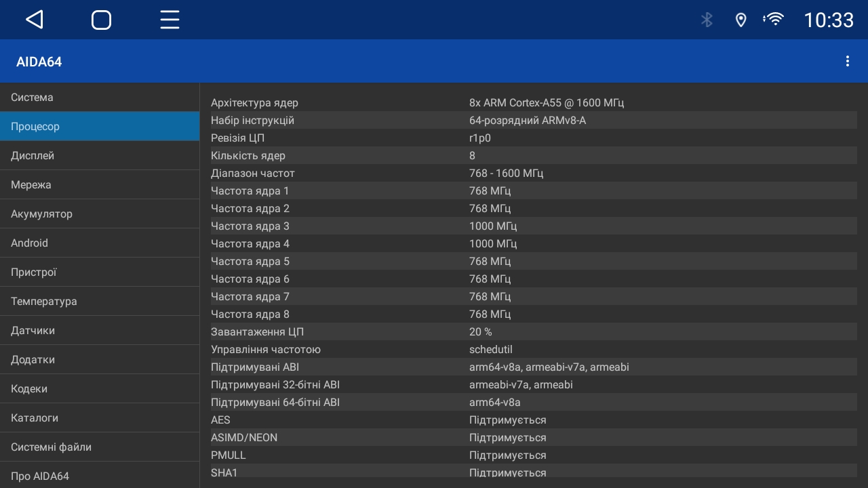Tap the Android back navigation icon
Viewport: 868px width, 488px height.
(35, 20)
